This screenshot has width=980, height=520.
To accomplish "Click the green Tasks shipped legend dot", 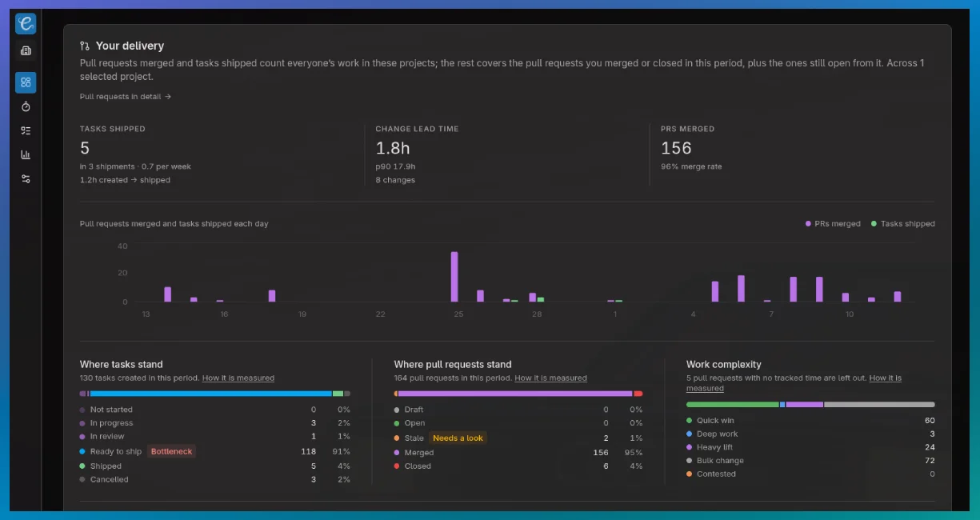I will [x=874, y=224].
